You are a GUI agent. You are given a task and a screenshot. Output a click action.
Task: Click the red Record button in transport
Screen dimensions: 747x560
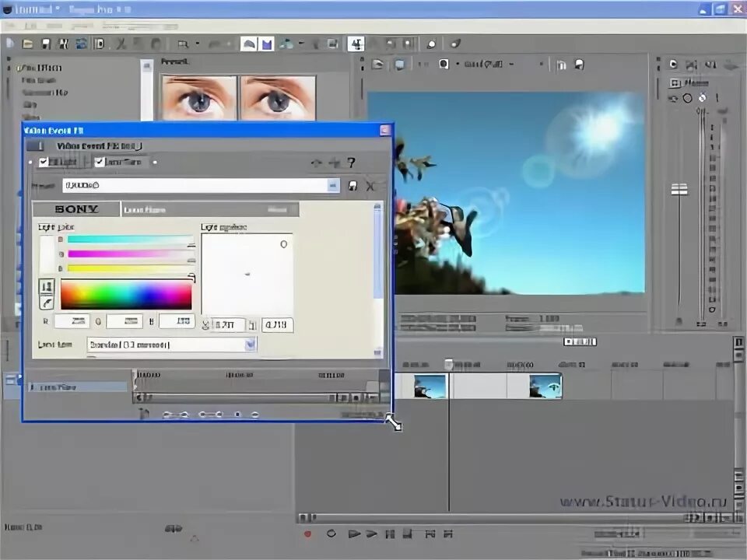coord(308,534)
